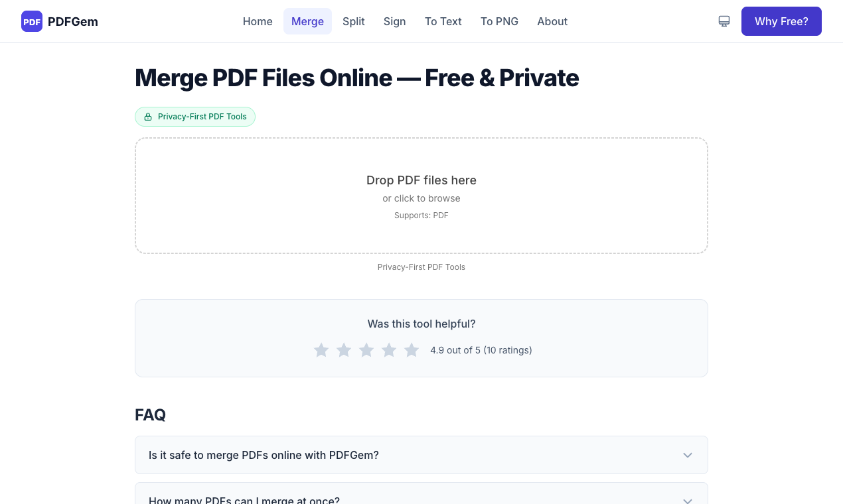
Task: Navigate to the Sign page
Action: coord(394,21)
